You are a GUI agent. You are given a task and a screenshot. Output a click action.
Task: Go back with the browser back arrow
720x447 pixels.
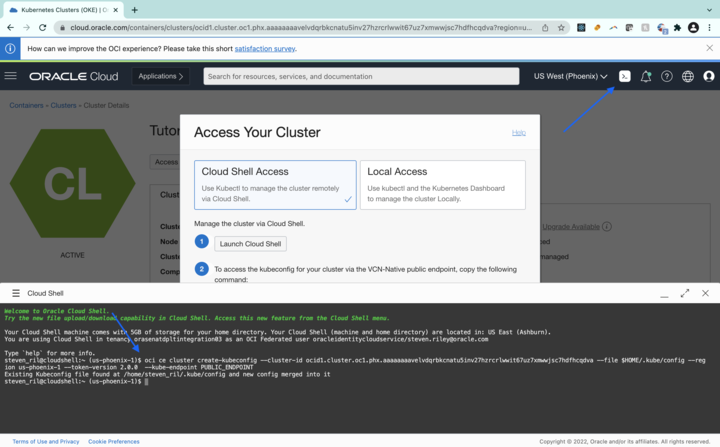[10, 28]
